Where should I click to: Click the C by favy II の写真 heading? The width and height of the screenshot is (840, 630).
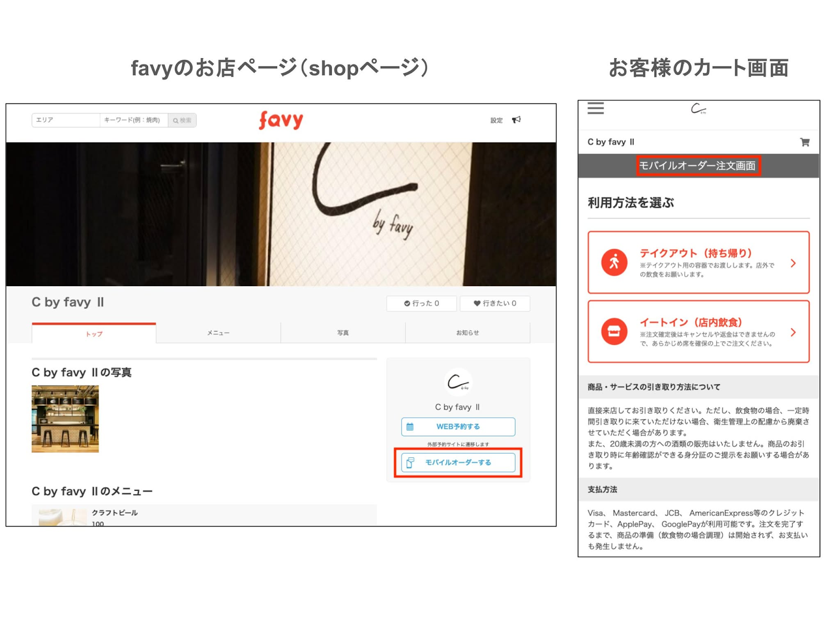(x=81, y=373)
